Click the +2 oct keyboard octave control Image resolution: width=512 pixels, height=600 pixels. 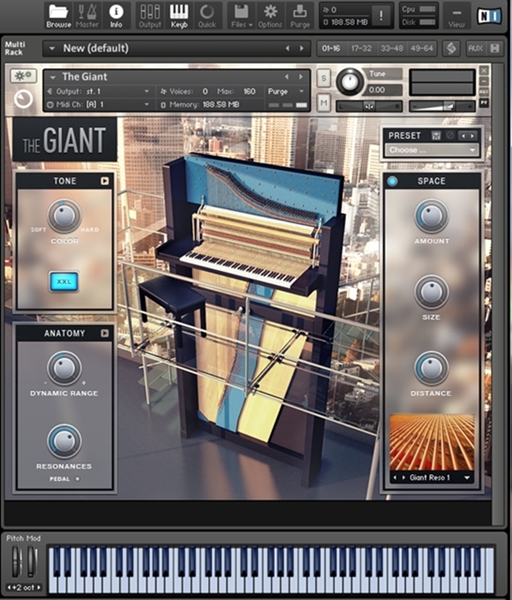click(24, 587)
